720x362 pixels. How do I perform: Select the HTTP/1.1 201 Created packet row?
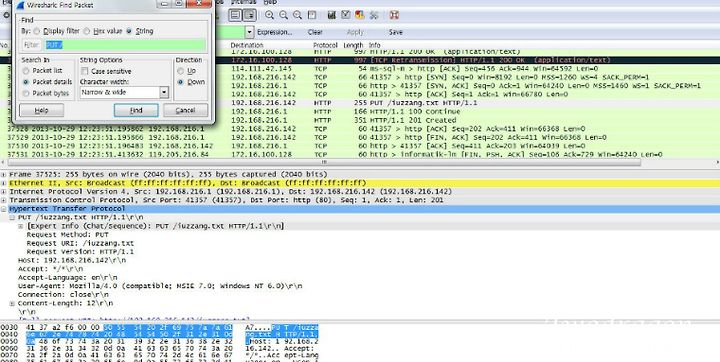(360, 120)
